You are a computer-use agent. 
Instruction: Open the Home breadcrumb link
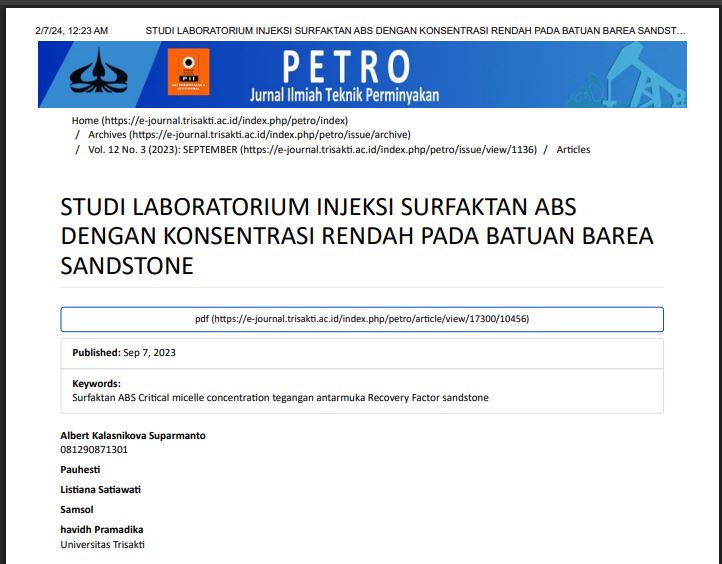click(210, 120)
